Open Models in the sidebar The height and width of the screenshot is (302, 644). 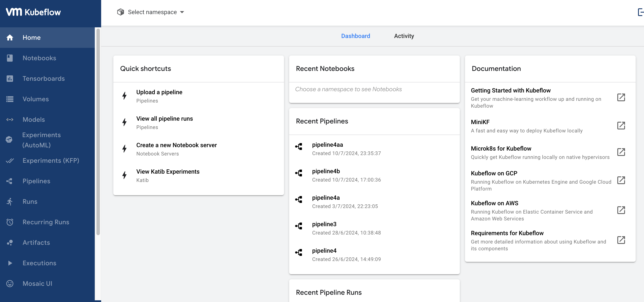click(x=48, y=120)
